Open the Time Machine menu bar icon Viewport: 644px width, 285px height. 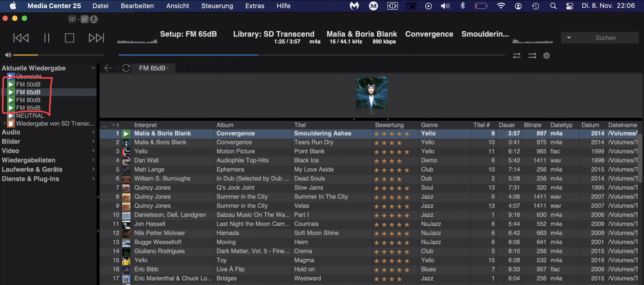click(x=536, y=6)
